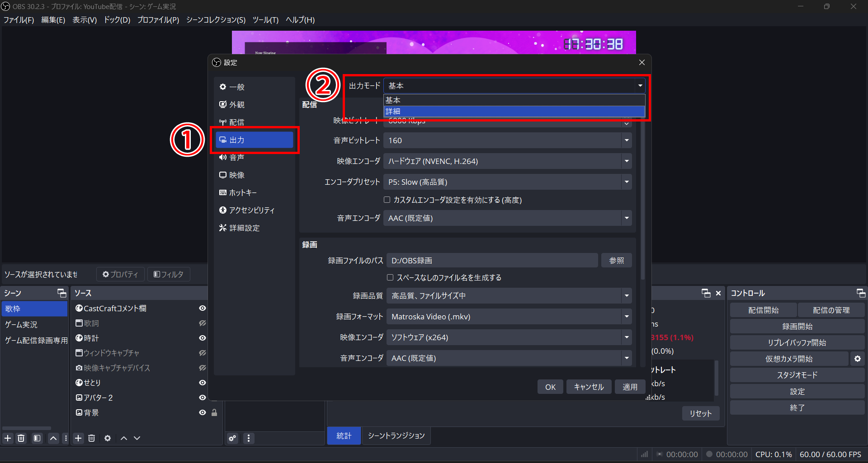The image size is (868, 463).
Task: Toggle lock on 背景 source
Action: (214, 412)
